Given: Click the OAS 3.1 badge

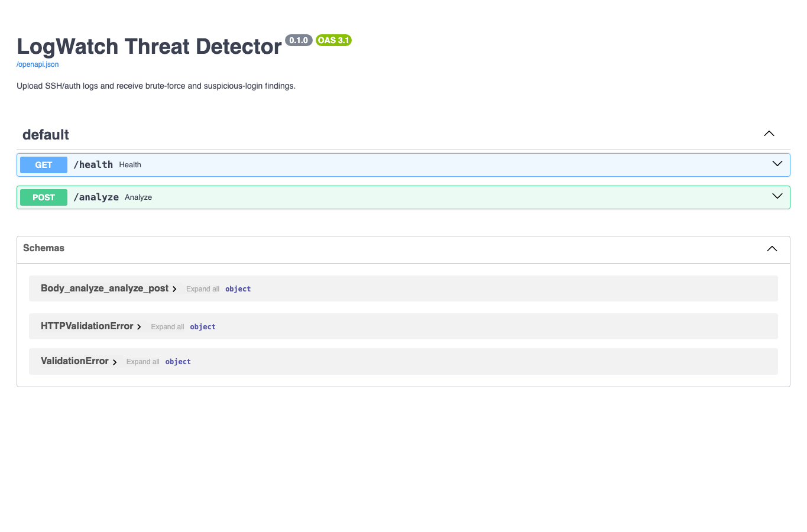Looking at the screenshot, I should pyautogui.click(x=333, y=40).
